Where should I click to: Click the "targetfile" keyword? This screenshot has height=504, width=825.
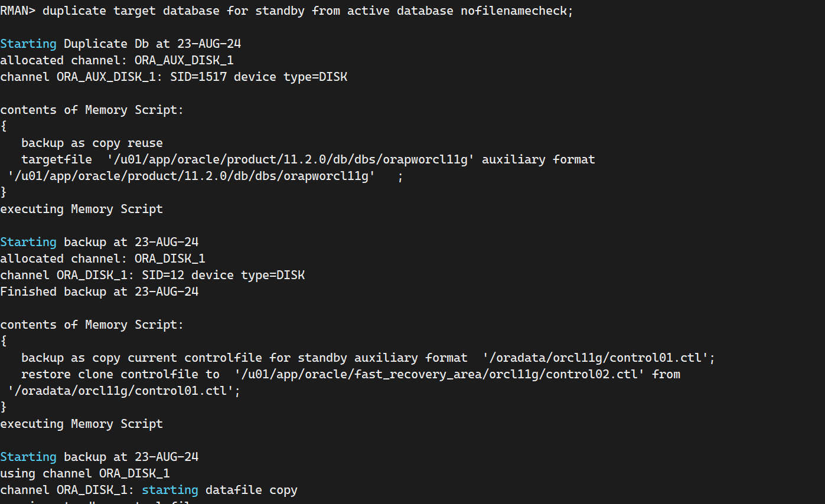click(57, 159)
